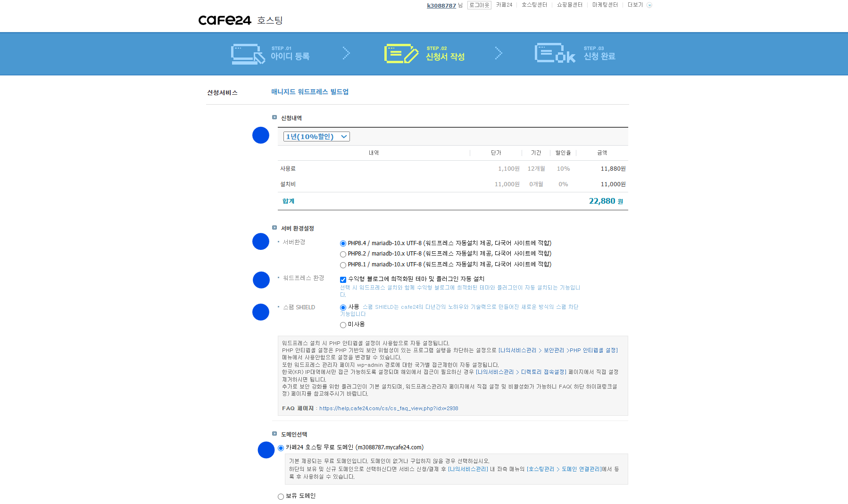Image resolution: width=848 pixels, height=504 pixels.
Task: Click the 디렉토리 접속설정 link
Action: [543, 372]
